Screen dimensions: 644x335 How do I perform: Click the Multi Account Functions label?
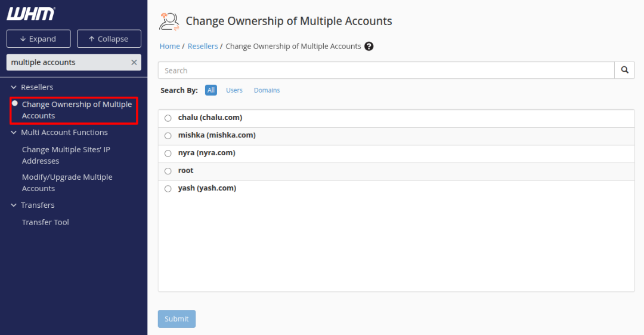(64, 133)
